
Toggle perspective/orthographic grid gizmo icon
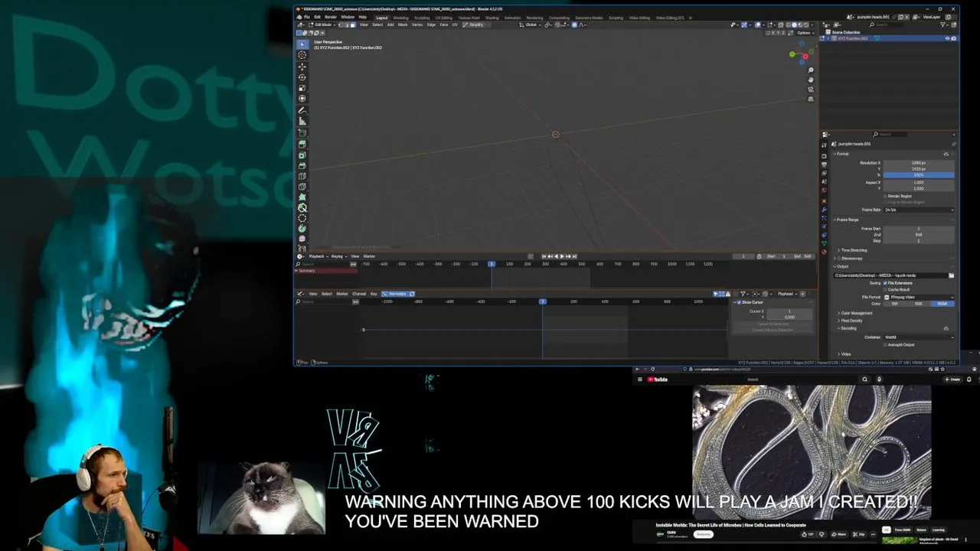pyautogui.click(x=811, y=98)
